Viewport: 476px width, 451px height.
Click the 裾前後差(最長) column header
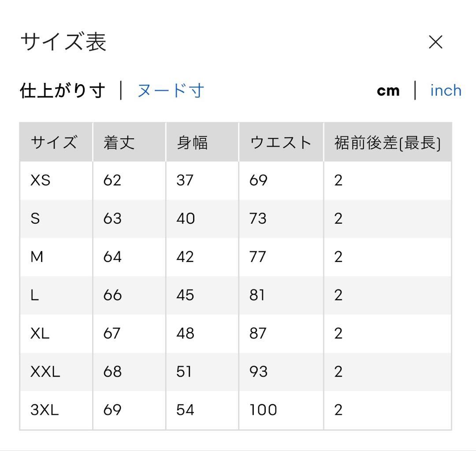click(388, 143)
